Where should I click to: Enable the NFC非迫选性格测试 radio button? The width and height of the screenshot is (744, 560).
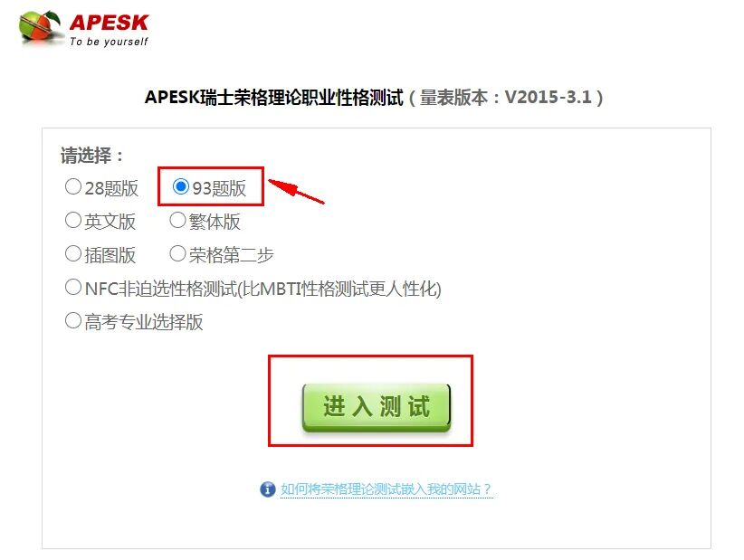73,287
